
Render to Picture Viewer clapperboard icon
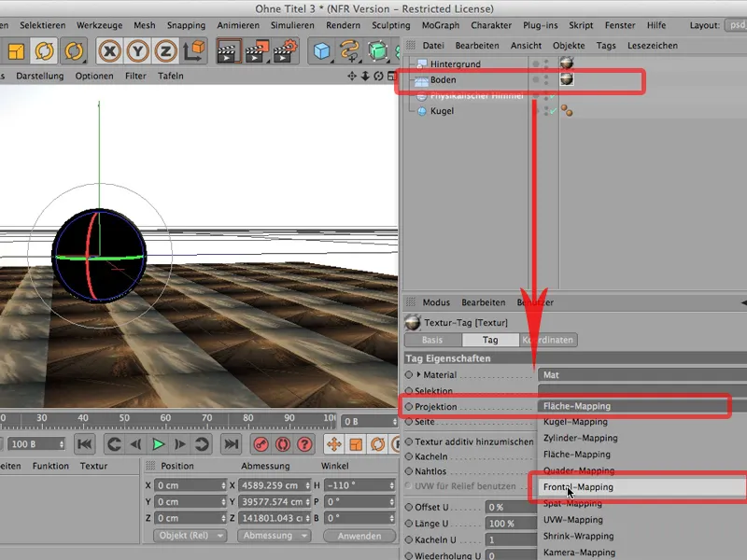[x=256, y=51]
